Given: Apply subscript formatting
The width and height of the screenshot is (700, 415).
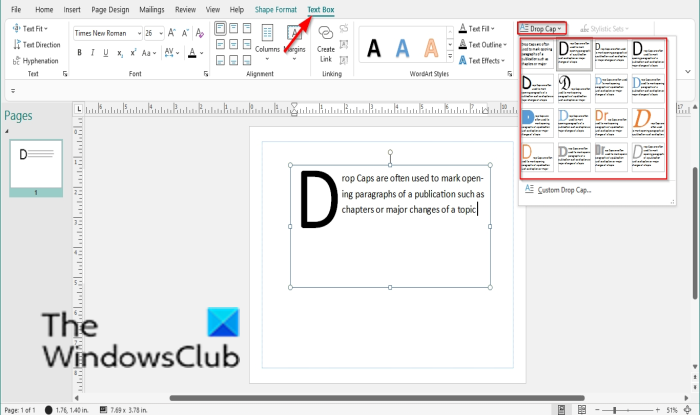Looking at the screenshot, I should coord(120,53).
